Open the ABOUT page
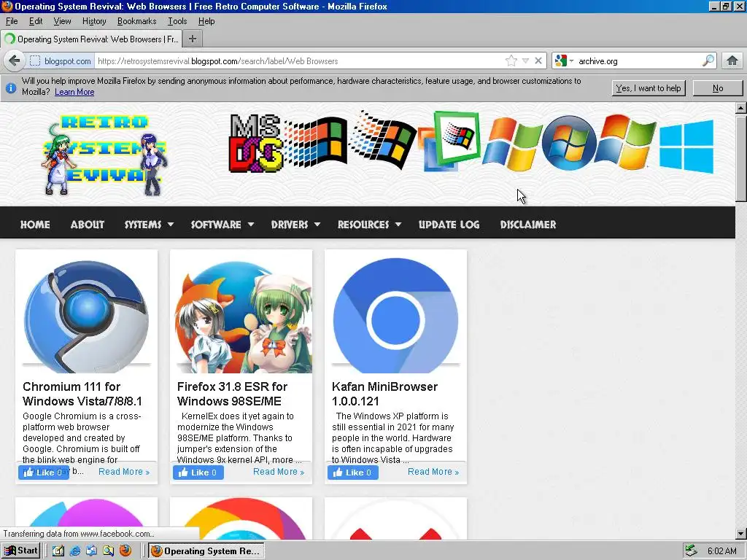Image resolution: width=747 pixels, height=560 pixels. coord(88,225)
